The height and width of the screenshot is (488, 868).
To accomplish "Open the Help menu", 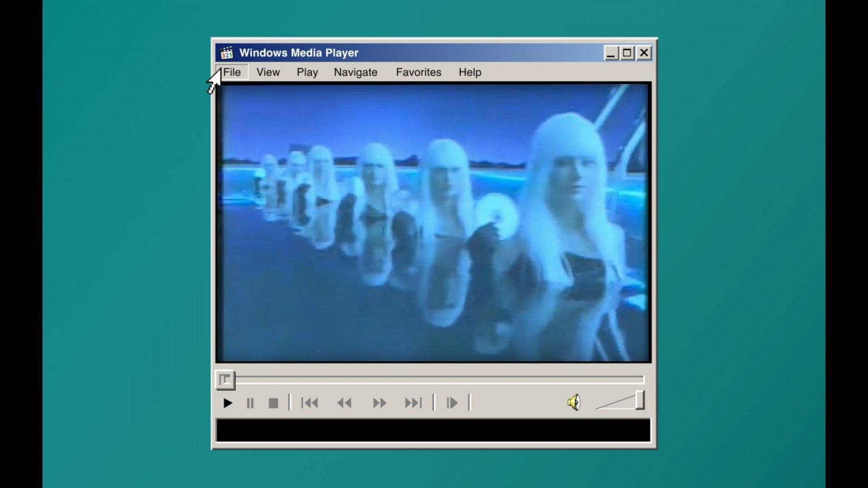I will click(x=470, y=72).
